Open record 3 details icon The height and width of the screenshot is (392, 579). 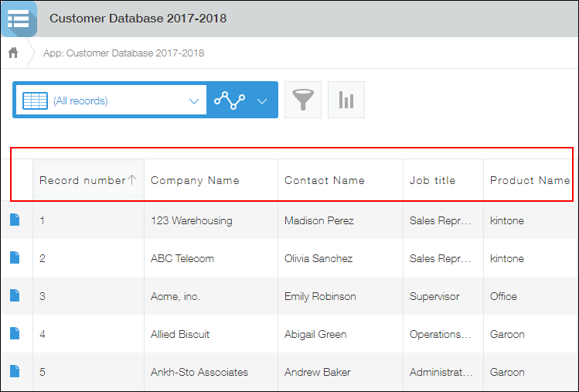[x=15, y=296]
